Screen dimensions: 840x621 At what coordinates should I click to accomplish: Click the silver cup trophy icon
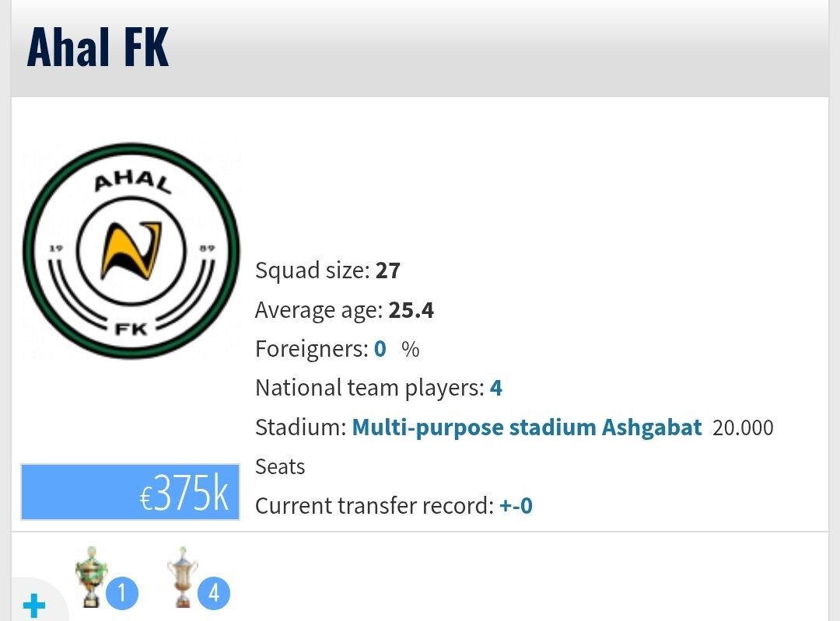click(182, 576)
